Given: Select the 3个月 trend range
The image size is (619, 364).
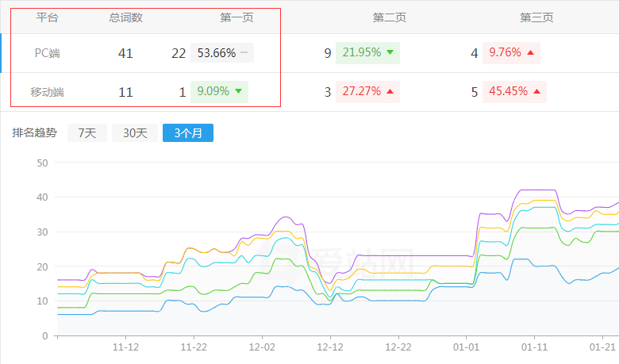Looking at the screenshot, I should 187,133.
